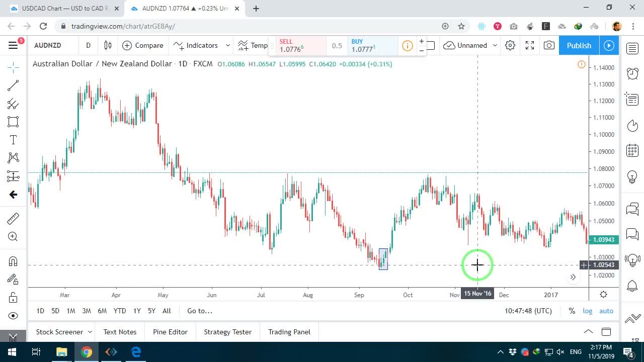The width and height of the screenshot is (644, 362).
Task: Open prediction and measurement tools
Action: click(13, 176)
